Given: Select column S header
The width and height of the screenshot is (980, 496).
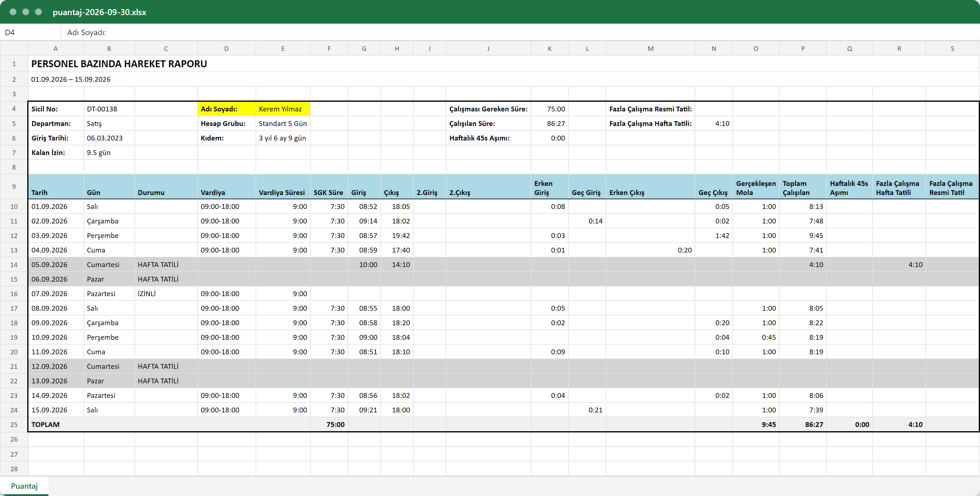Looking at the screenshot, I should pos(952,48).
